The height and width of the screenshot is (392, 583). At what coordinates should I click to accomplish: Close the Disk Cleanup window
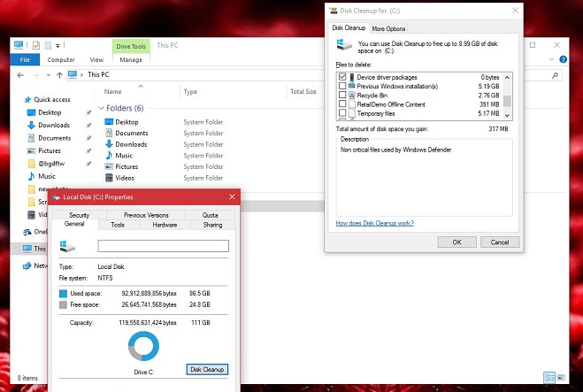point(515,11)
